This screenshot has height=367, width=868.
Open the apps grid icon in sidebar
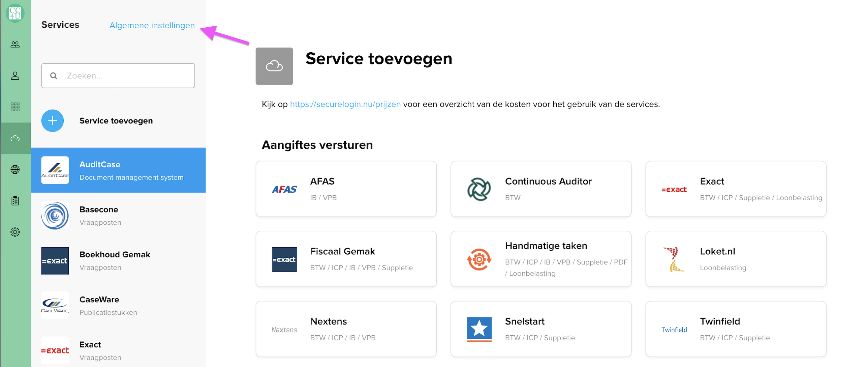pyautogui.click(x=15, y=107)
